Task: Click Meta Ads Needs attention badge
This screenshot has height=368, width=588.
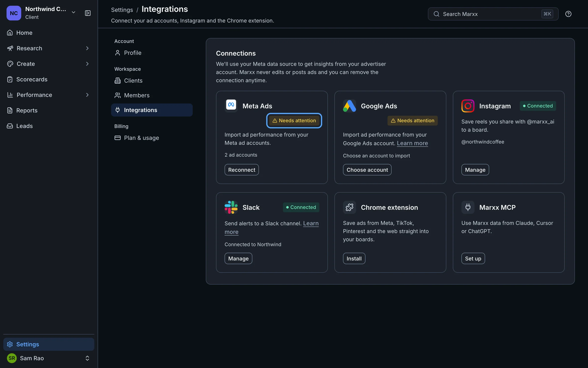Action: 294,120
